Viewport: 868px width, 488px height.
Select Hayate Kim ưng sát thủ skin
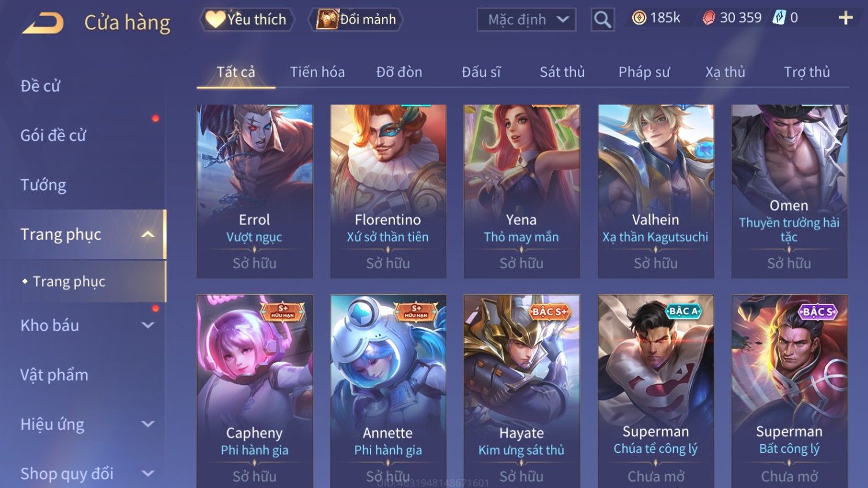point(522,391)
